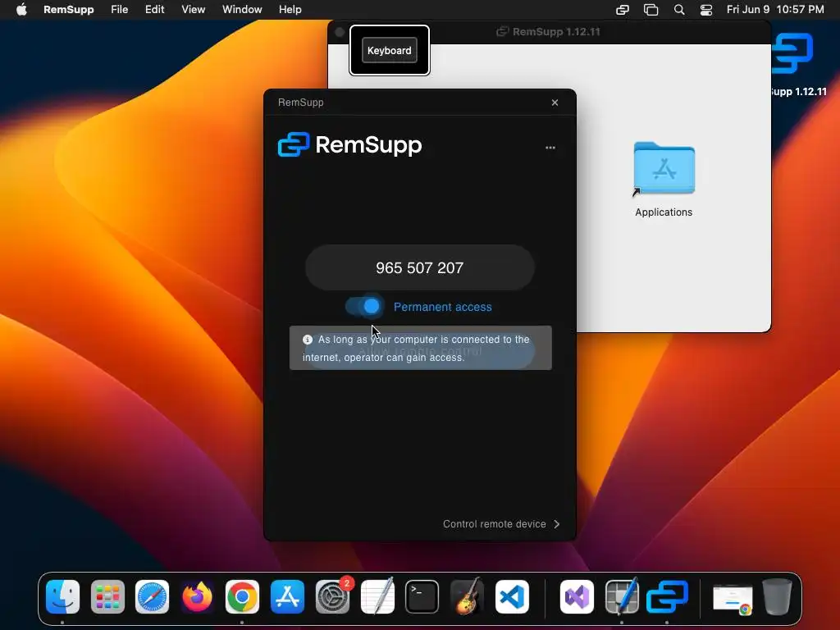The image size is (840, 630).
Task: Open System Settings from the Dock
Action: tap(333, 597)
